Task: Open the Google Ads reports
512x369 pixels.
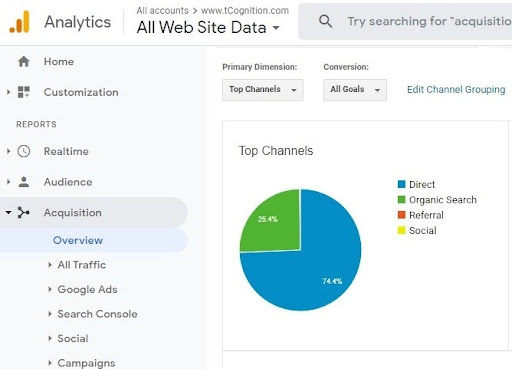Action: click(x=87, y=289)
